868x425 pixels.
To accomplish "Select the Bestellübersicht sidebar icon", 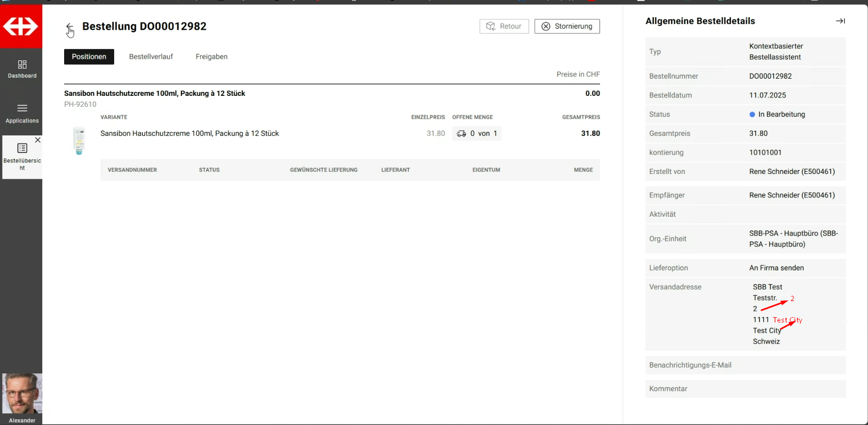I will click(x=22, y=148).
